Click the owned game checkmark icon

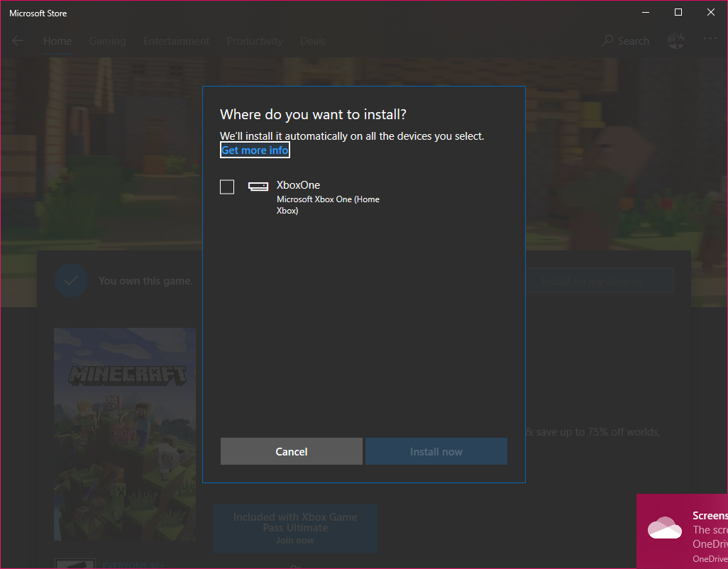[71, 280]
